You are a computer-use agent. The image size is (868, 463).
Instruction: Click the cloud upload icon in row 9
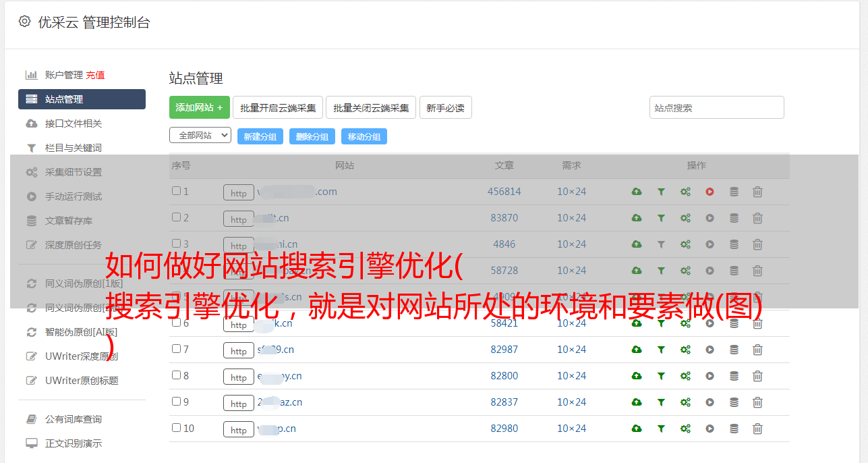637,402
